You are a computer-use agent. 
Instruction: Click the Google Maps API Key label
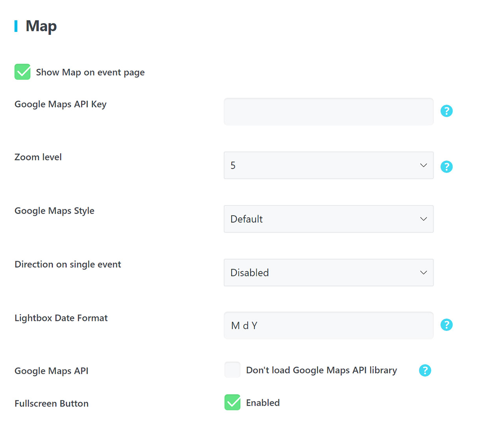click(61, 104)
